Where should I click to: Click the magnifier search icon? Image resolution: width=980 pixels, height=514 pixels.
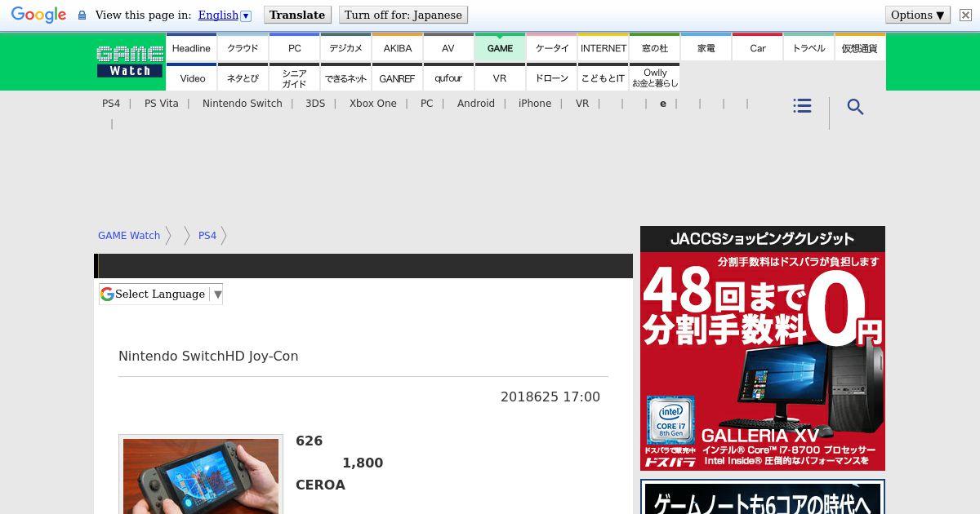(x=855, y=107)
